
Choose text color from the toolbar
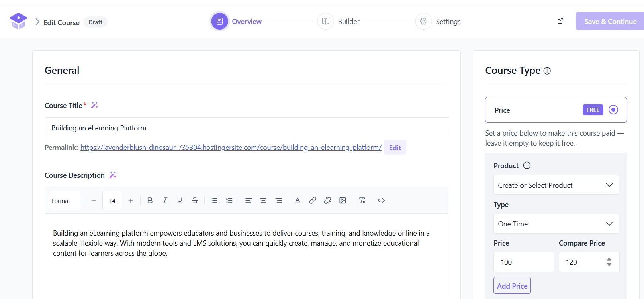(298, 201)
